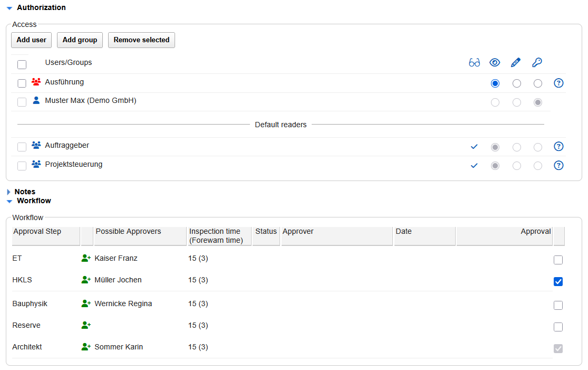Select edit radio button for Ausführung
Viewport: 588px width, 370px height.
tap(516, 83)
